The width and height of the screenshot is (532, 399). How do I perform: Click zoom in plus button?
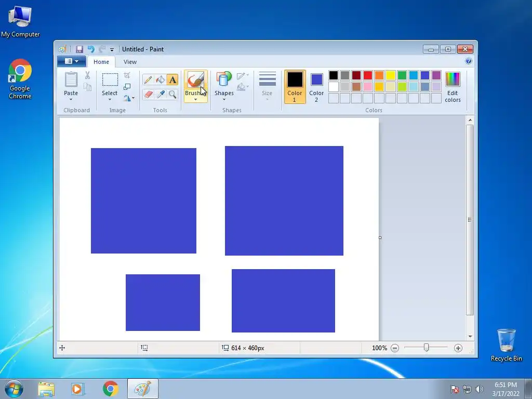pyautogui.click(x=458, y=348)
